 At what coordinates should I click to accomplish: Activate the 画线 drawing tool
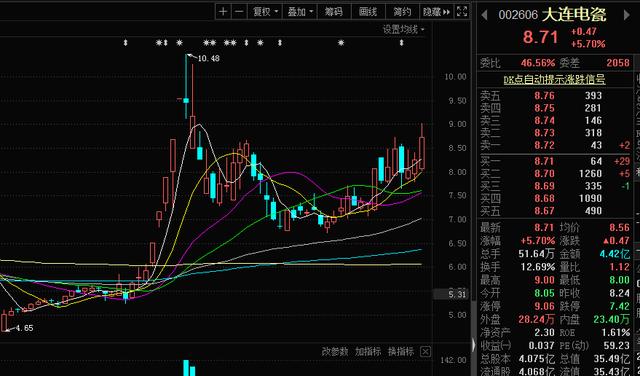coord(368,12)
